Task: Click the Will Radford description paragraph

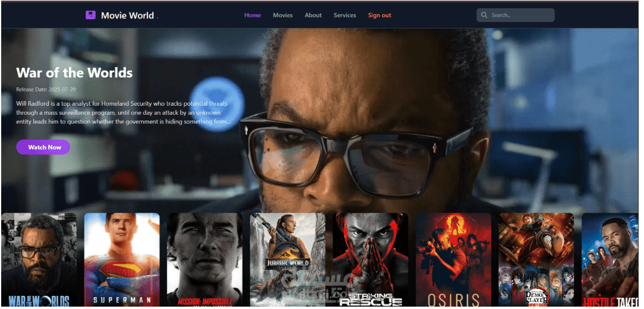Action: pos(124,112)
